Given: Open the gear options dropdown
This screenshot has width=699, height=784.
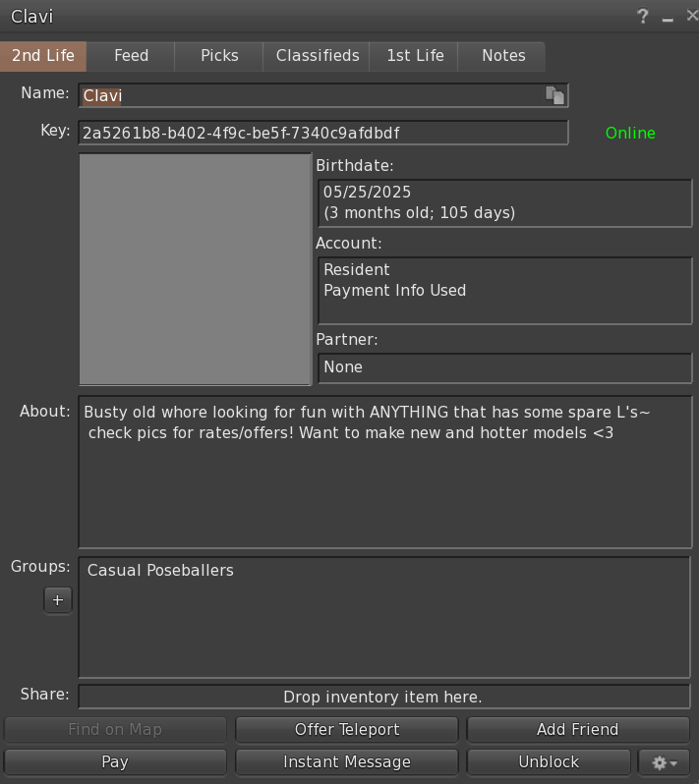Looking at the screenshot, I should [664, 762].
